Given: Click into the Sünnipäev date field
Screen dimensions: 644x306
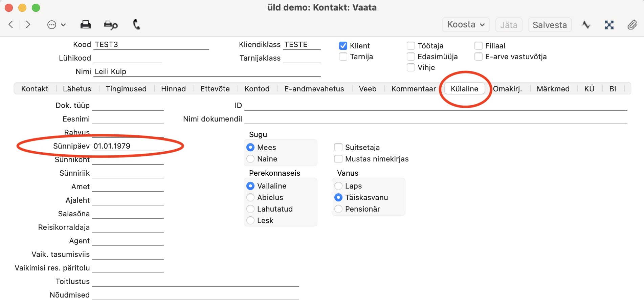Looking at the screenshot, I should 128,146.
